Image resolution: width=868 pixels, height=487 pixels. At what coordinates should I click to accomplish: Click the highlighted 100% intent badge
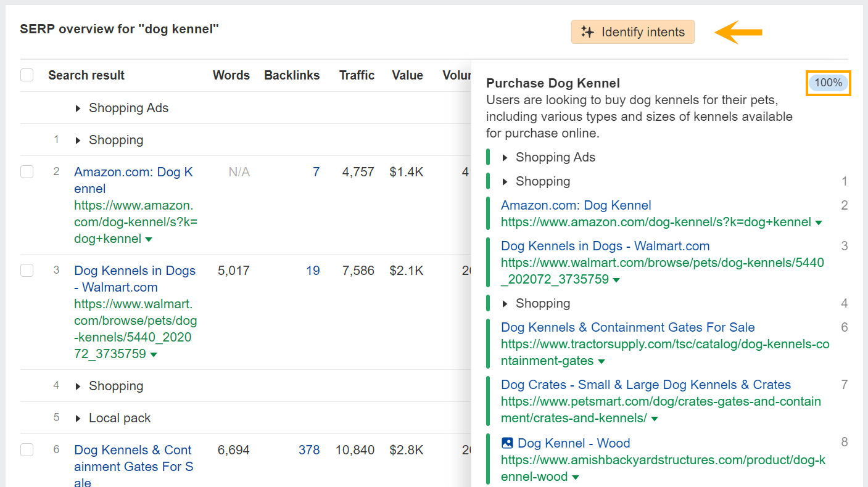click(x=828, y=82)
